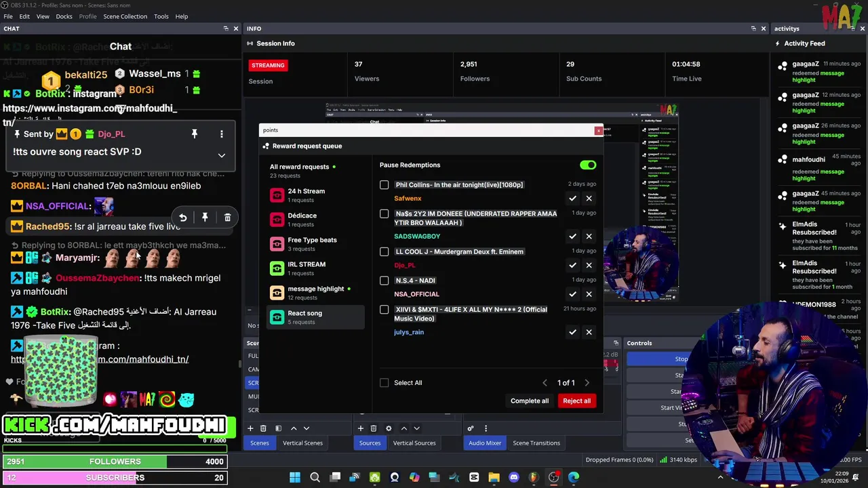Reject the LL COOL J Murdergram Deux request

coord(589,265)
